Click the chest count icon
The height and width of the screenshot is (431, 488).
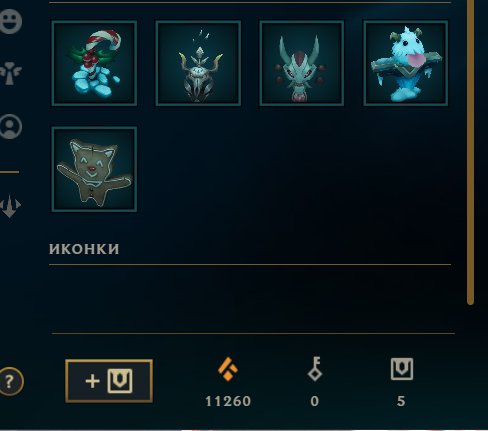pyautogui.click(x=402, y=369)
